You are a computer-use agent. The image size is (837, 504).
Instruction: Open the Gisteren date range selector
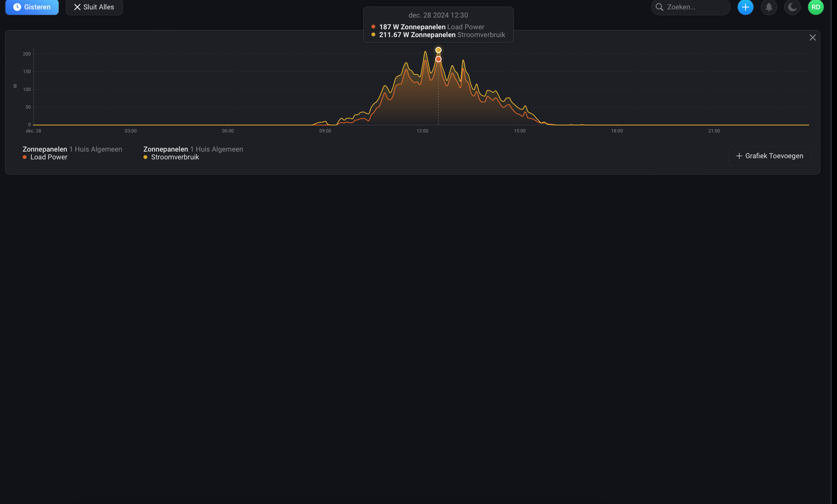click(32, 7)
